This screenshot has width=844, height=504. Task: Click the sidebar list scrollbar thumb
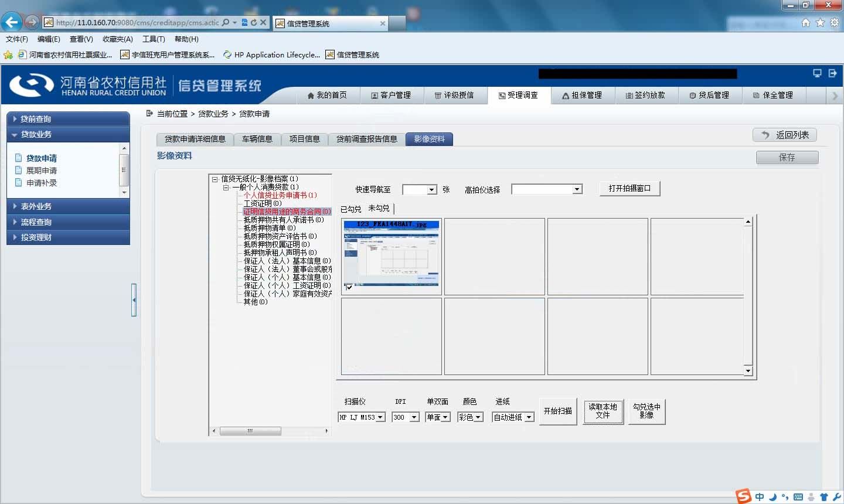point(124,170)
